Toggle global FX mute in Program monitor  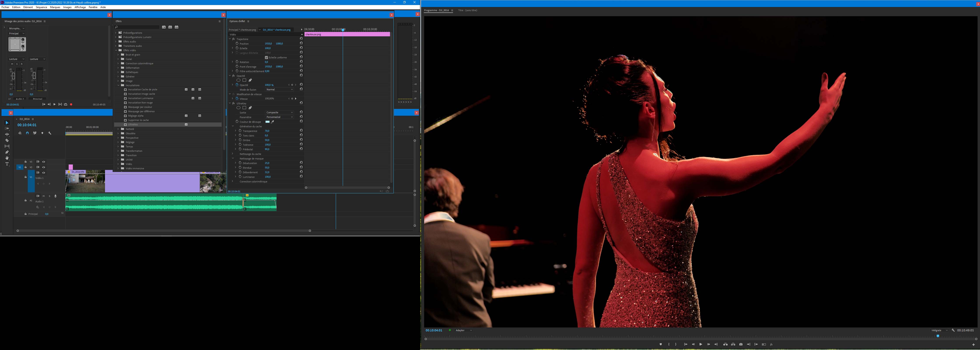pyautogui.click(x=771, y=344)
